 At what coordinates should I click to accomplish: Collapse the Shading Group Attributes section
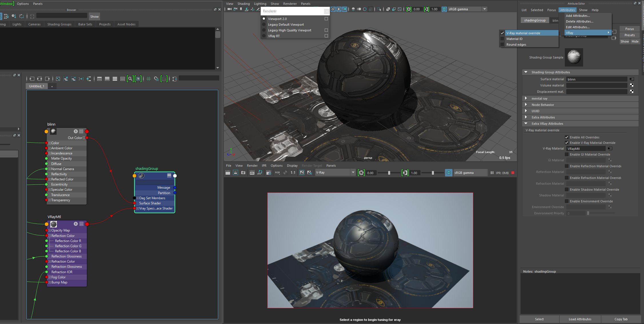(x=526, y=72)
